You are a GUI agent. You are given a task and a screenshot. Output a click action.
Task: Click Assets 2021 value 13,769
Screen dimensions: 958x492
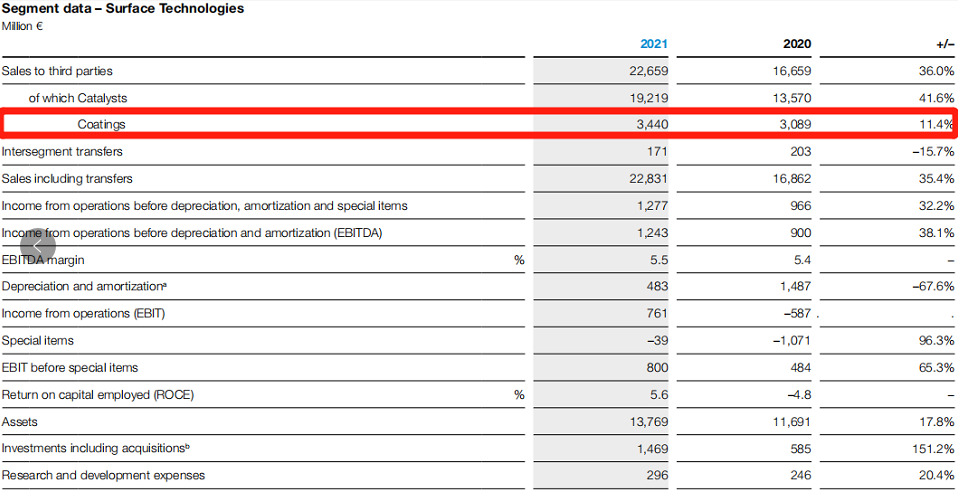coord(647,422)
